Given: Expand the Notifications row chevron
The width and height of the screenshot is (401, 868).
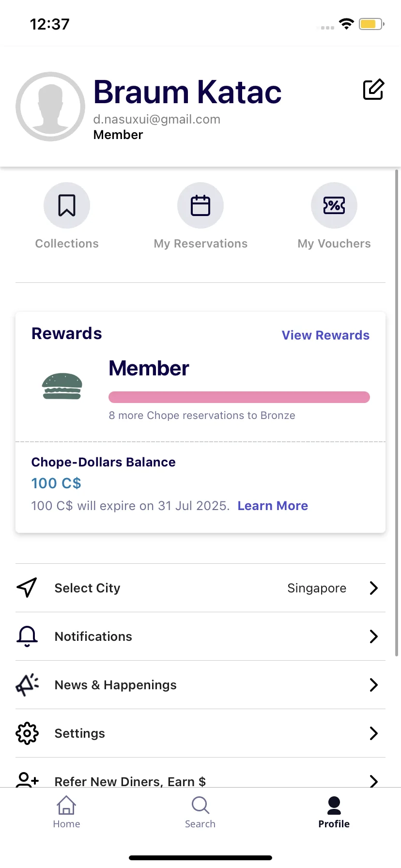Looking at the screenshot, I should tap(373, 636).
